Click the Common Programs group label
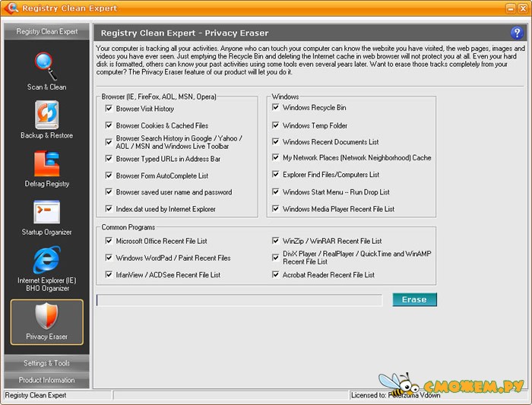The image size is (532, 405). (x=128, y=227)
